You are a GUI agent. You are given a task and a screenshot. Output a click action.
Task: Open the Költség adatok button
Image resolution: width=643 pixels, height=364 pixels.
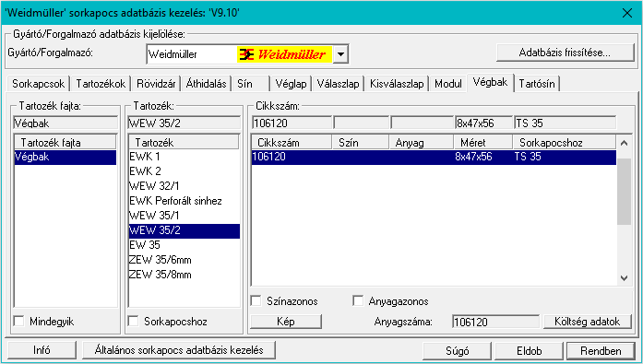point(588,322)
